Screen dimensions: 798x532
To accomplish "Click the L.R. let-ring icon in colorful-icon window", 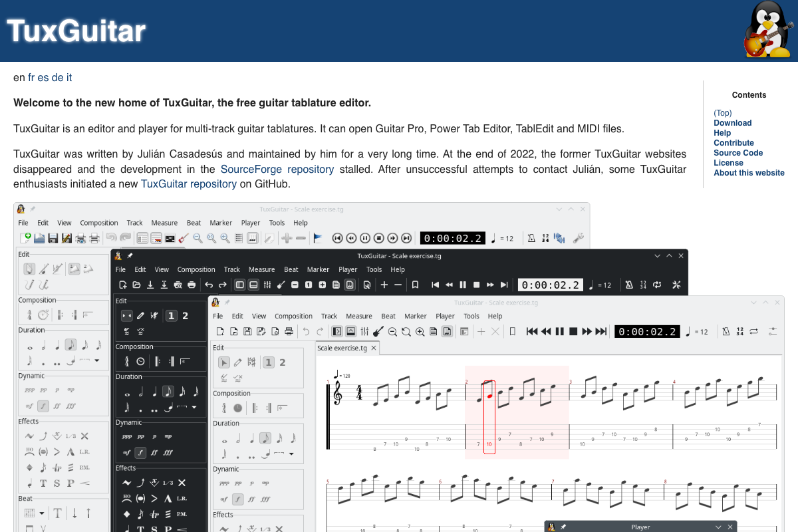I will pos(84,452).
